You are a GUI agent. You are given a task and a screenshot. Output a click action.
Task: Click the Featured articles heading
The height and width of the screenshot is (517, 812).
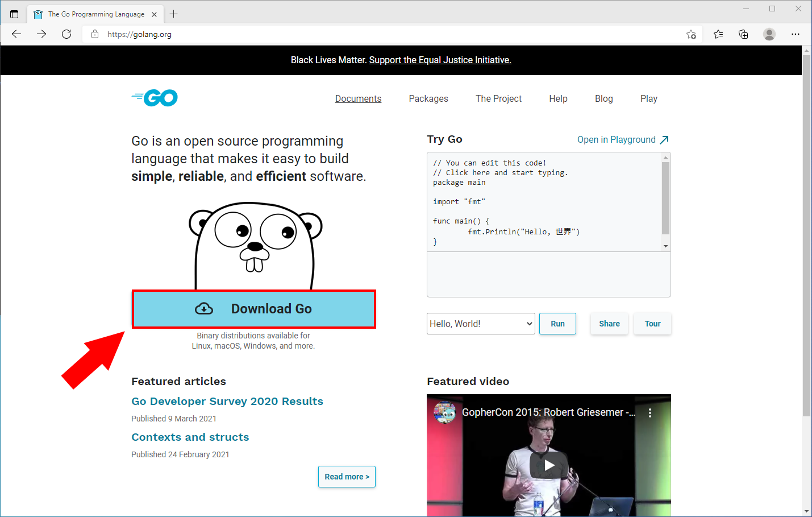click(x=178, y=381)
